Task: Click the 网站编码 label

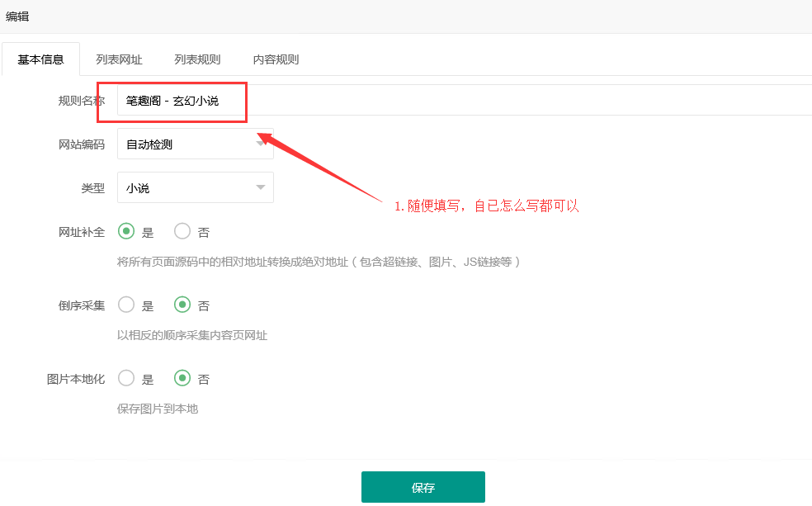Action: pyautogui.click(x=82, y=144)
